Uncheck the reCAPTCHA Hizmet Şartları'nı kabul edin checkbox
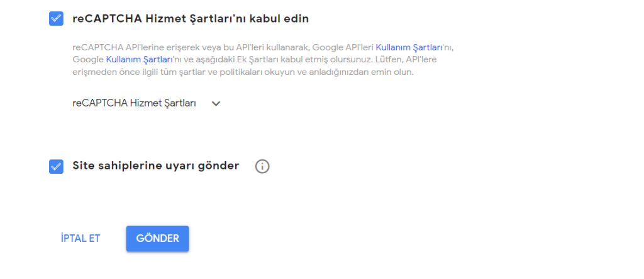 tap(56, 18)
